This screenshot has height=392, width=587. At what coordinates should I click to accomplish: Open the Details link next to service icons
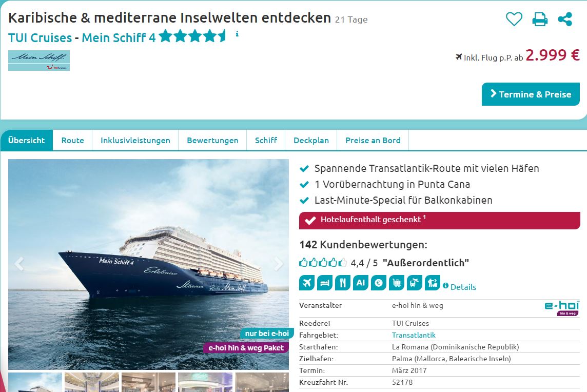tap(463, 287)
